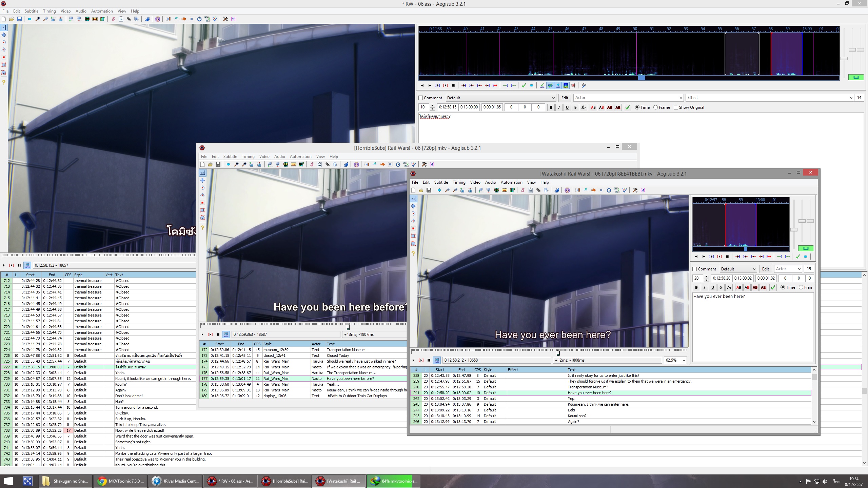Open Timing menu in HorribleSubs window
The height and width of the screenshot is (488, 868).
[x=248, y=157]
